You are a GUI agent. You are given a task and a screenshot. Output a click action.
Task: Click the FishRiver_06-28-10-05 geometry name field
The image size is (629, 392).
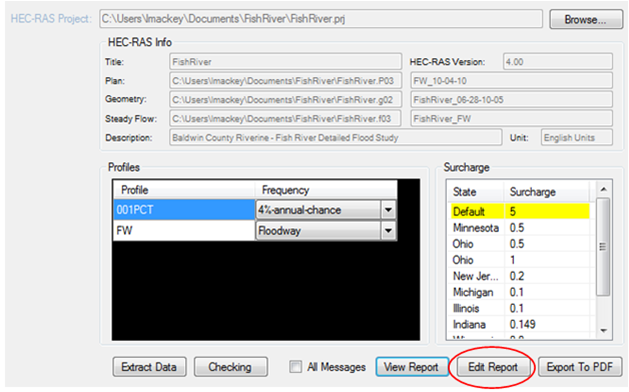coord(511,100)
